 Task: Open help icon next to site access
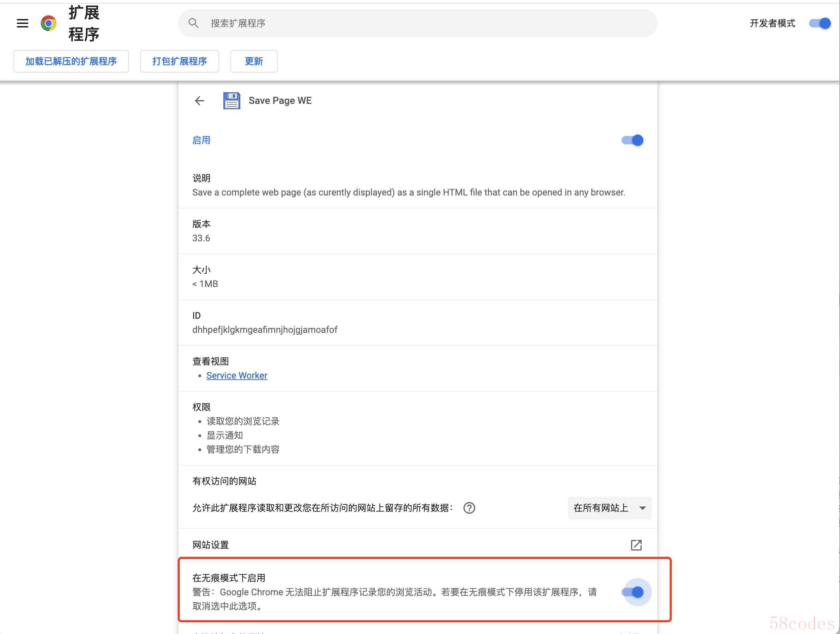click(469, 508)
